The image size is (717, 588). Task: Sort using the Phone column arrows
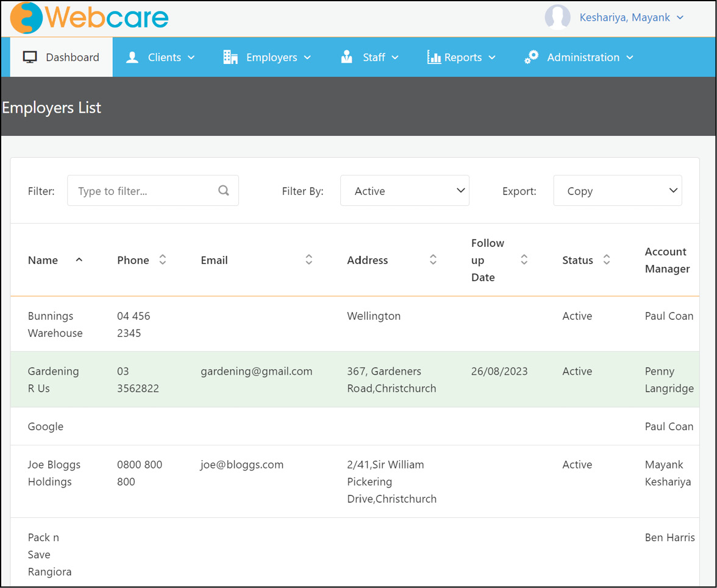[162, 260]
